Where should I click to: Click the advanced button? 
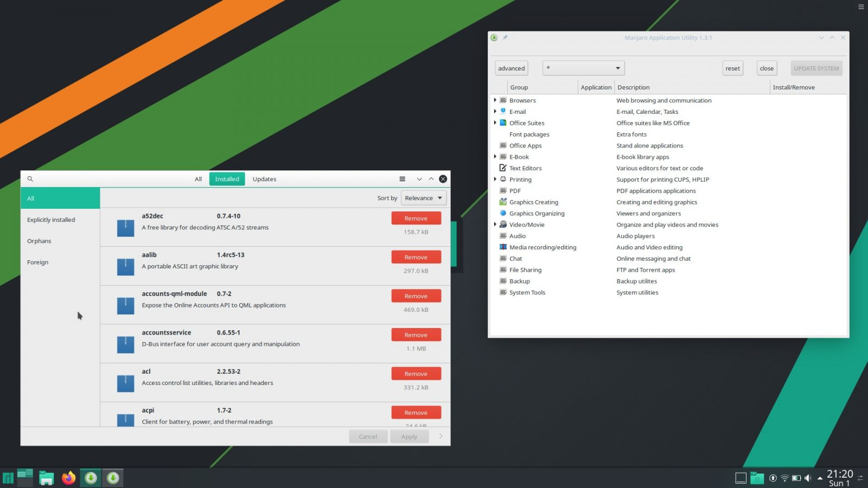click(511, 68)
